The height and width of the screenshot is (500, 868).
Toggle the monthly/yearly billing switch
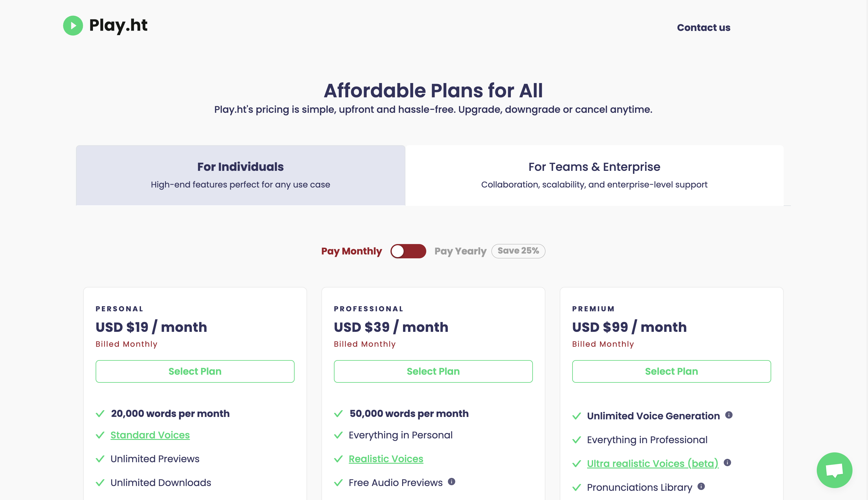coord(408,251)
